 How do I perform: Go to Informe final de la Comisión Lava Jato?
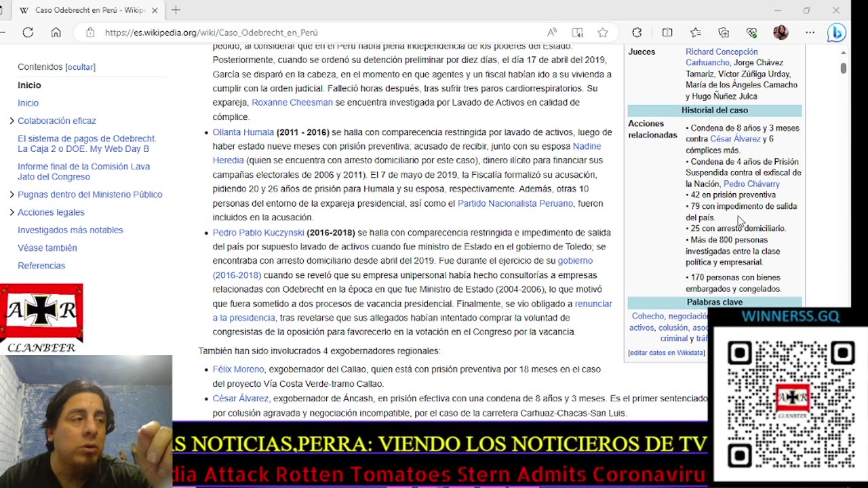pyautogui.click(x=83, y=171)
